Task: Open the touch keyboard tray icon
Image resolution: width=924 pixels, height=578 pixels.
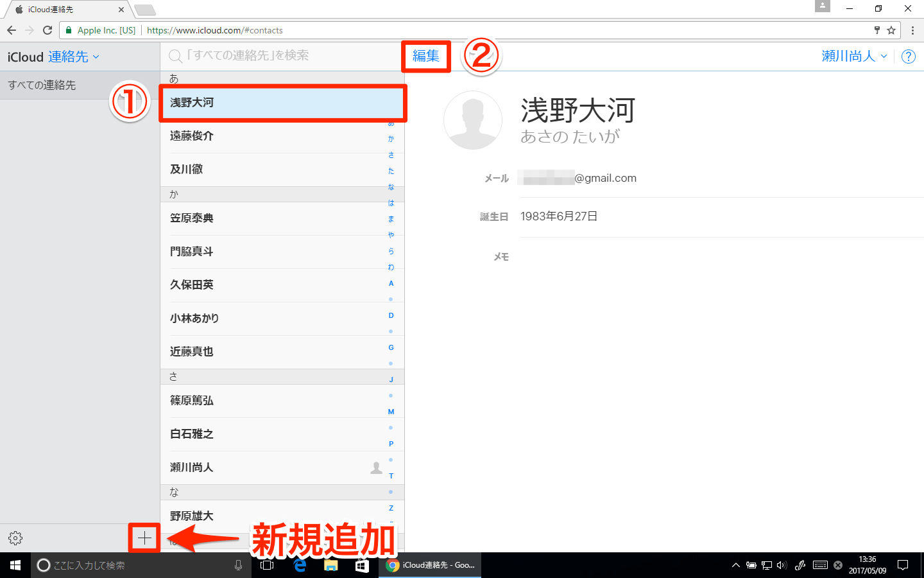Action: [820, 565]
